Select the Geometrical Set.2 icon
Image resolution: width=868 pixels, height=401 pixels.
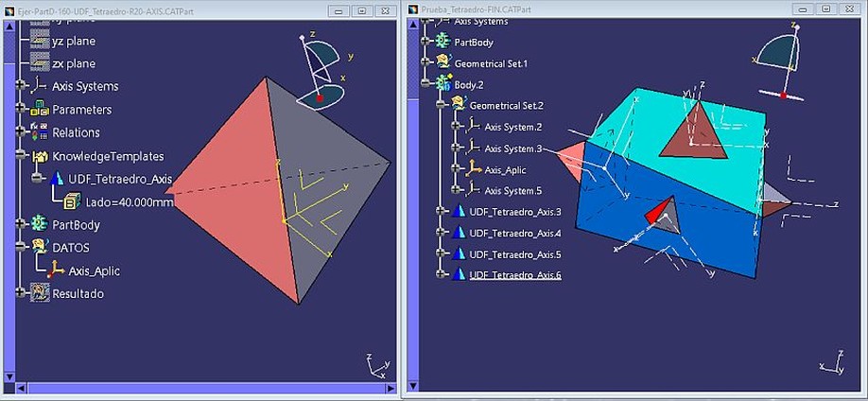point(457,106)
